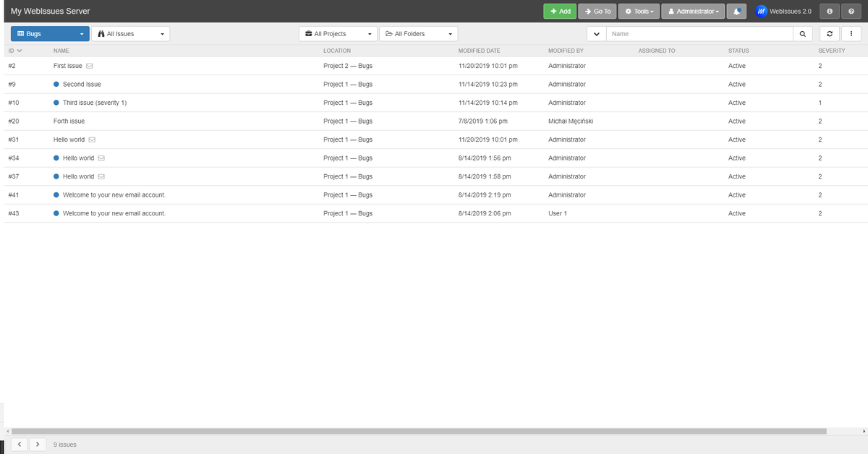The width and height of the screenshot is (868, 454).
Task: Open Third issue (severity 1)
Action: (x=95, y=103)
